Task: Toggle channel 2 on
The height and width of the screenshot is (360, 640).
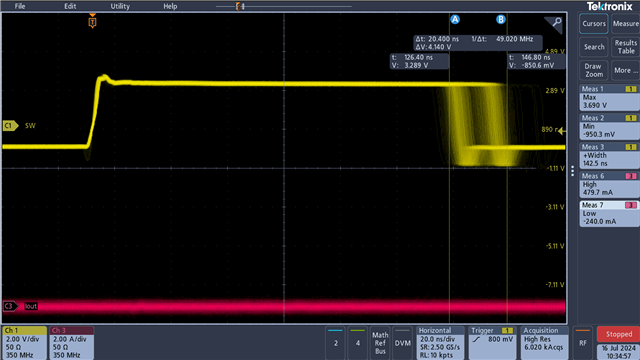Action: coord(336,343)
